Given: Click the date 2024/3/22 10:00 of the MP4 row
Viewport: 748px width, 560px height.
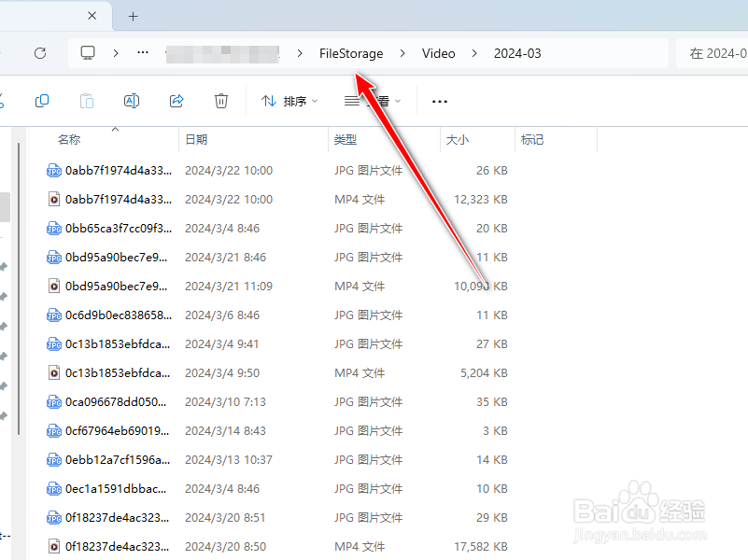Looking at the screenshot, I should pos(229,199).
